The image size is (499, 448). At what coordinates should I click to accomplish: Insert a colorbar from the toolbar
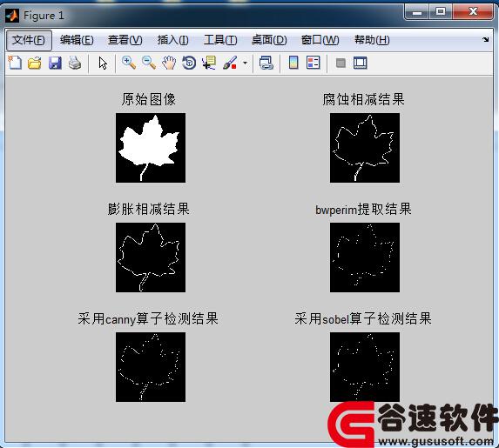pos(293,63)
